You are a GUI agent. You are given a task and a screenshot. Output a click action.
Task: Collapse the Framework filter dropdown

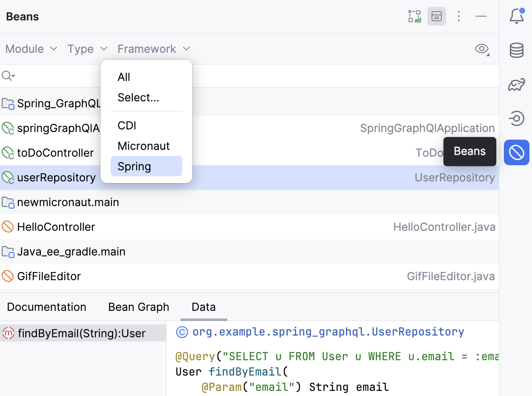point(154,49)
